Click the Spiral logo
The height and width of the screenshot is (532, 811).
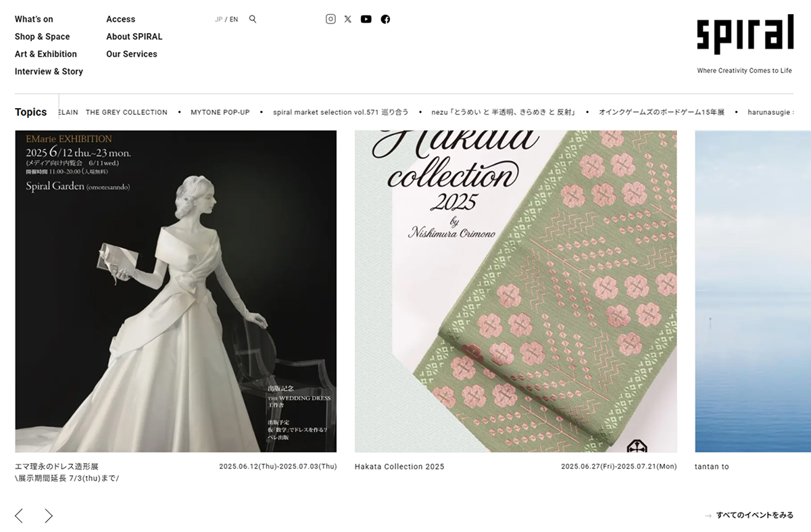tap(745, 34)
